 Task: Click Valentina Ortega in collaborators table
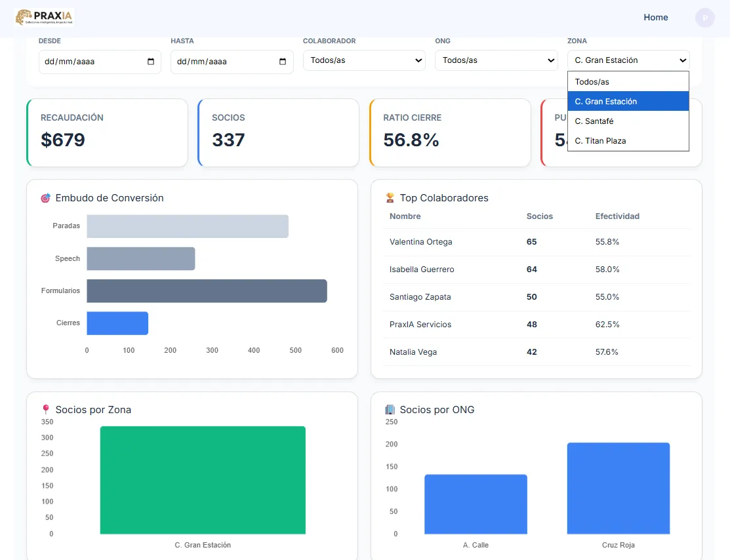click(x=420, y=242)
